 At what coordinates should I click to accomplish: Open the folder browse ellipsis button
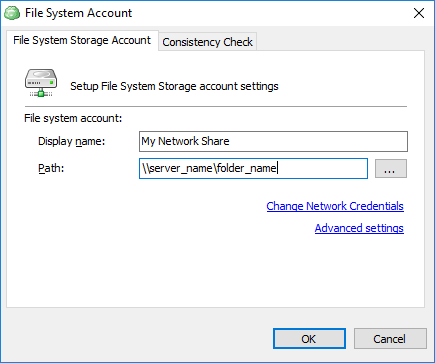[391, 169]
